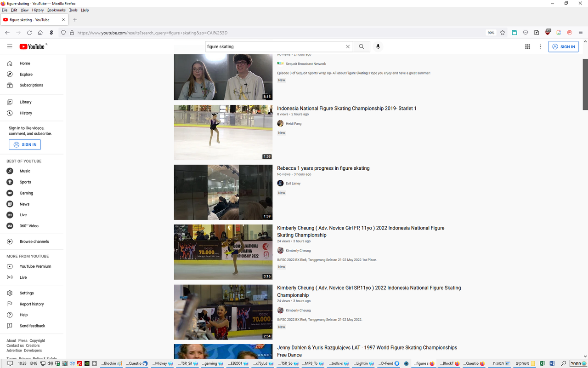The width and height of the screenshot is (588, 368).
Task: Open Kimberly Cheung FP 11yo video title
Action: [361, 231]
